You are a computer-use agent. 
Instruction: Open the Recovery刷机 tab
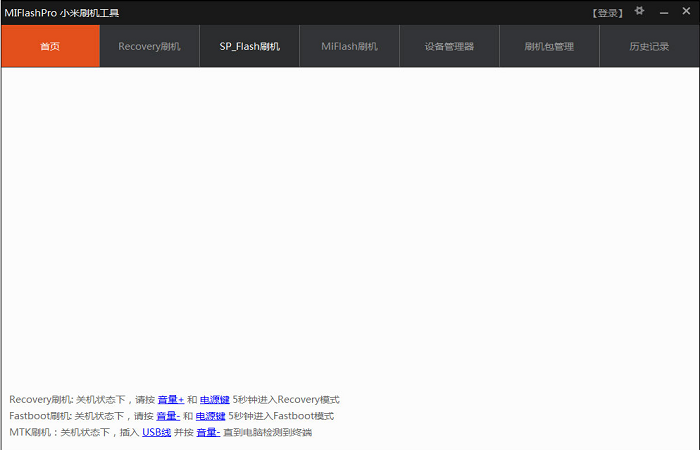point(149,47)
